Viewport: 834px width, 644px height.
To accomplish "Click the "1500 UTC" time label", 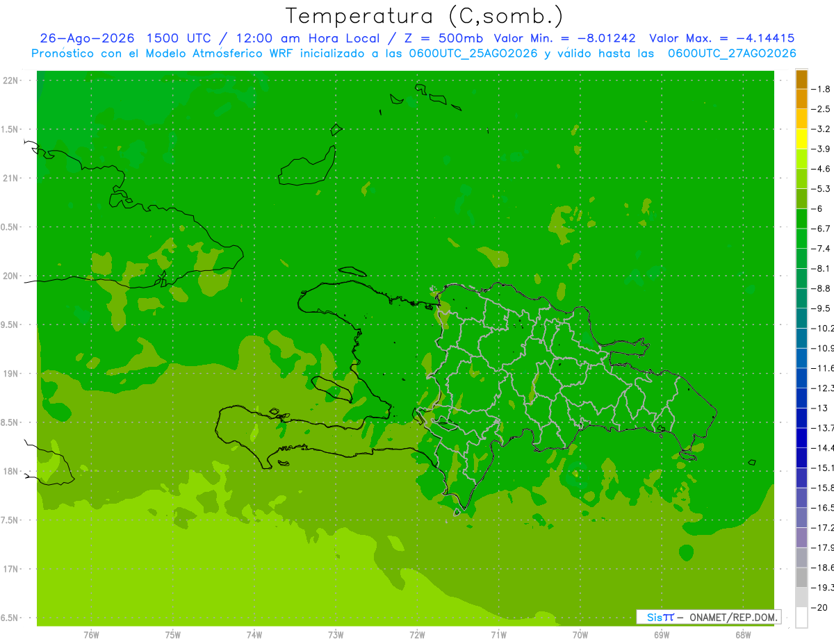I will tap(179, 38).
